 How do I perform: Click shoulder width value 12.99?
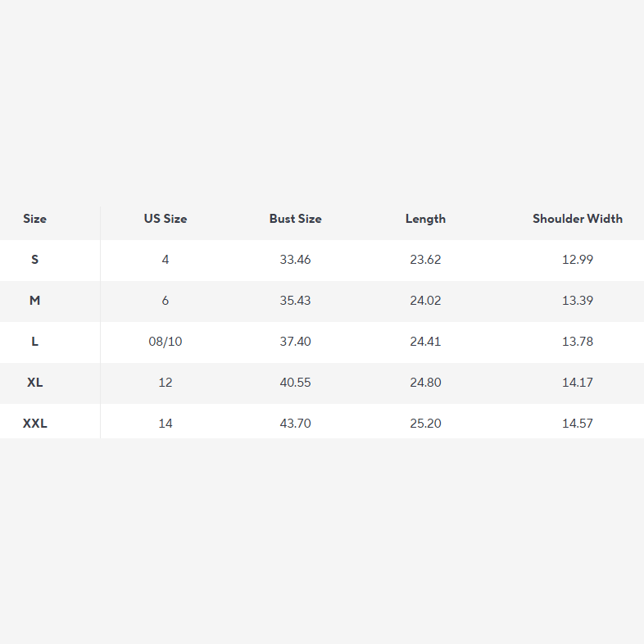(x=577, y=260)
